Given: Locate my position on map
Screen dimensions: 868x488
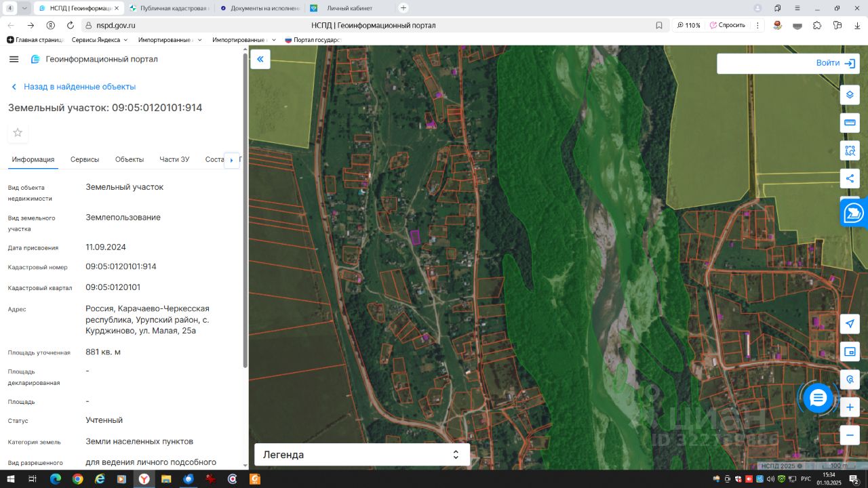Looking at the screenshot, I should pos(850,324).
